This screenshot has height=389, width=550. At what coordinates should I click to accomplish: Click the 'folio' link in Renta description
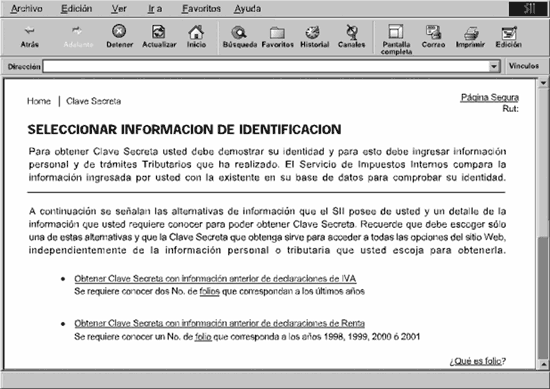tap(203, 337)
